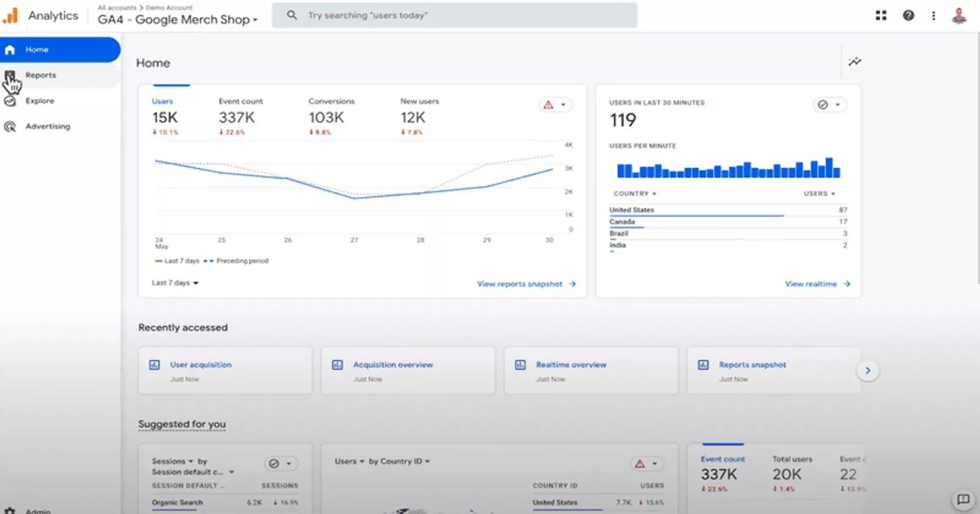Open the Insights chart icon beside Home

pos(854,62)
